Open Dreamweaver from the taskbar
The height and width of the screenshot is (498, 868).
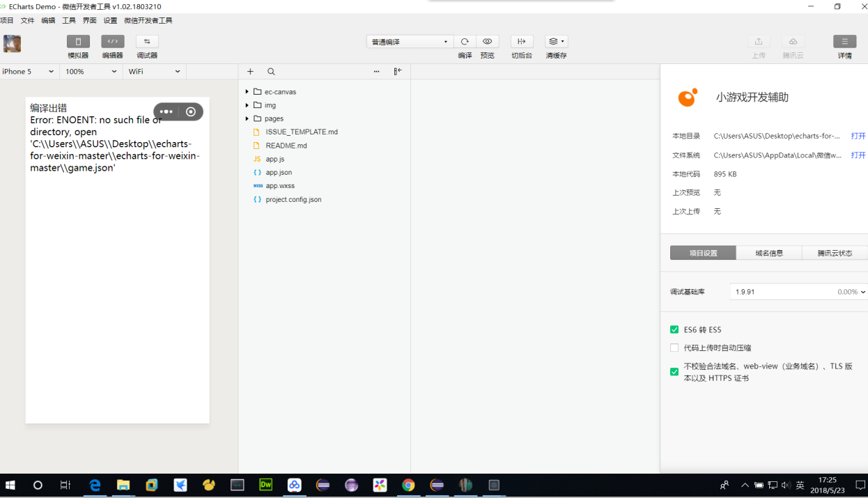pyautogui.click(x=265, y=485)
